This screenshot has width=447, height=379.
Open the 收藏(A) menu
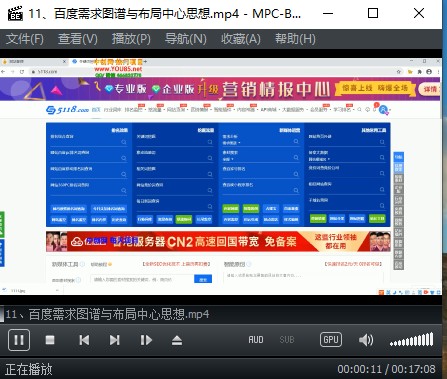click(241, 39)
